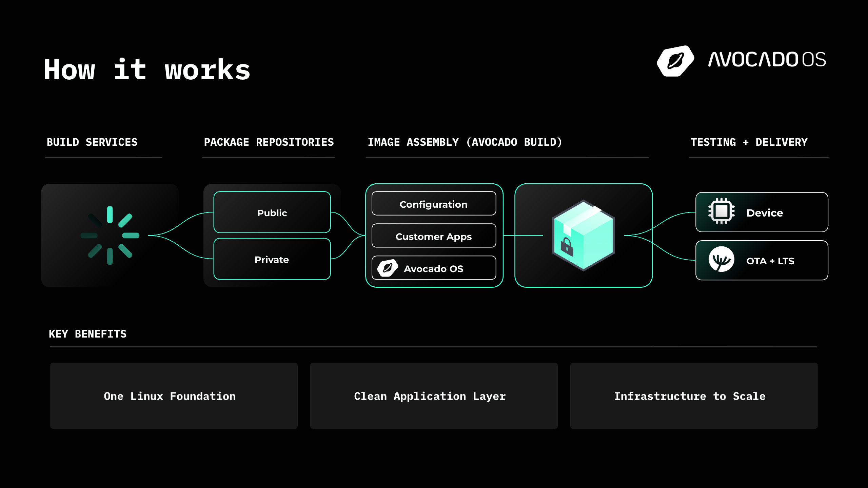This screenshot has width=868, height=488.
Task: Click the Avocado OS logo badge icon at top right
Action: coord(675,61)
